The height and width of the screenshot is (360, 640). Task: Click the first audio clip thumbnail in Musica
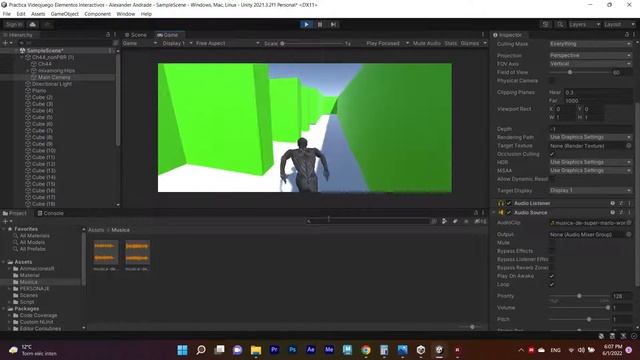coord(106,252)
